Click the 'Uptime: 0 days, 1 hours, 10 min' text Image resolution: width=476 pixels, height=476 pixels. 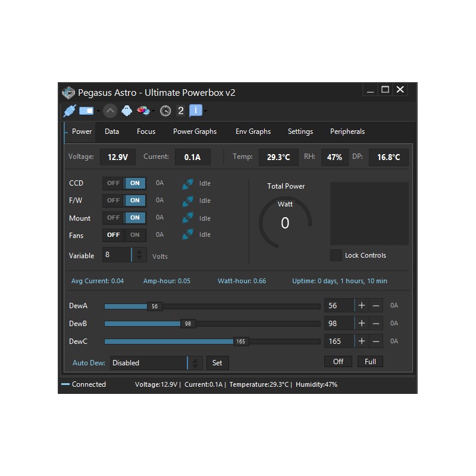[339, 281]
